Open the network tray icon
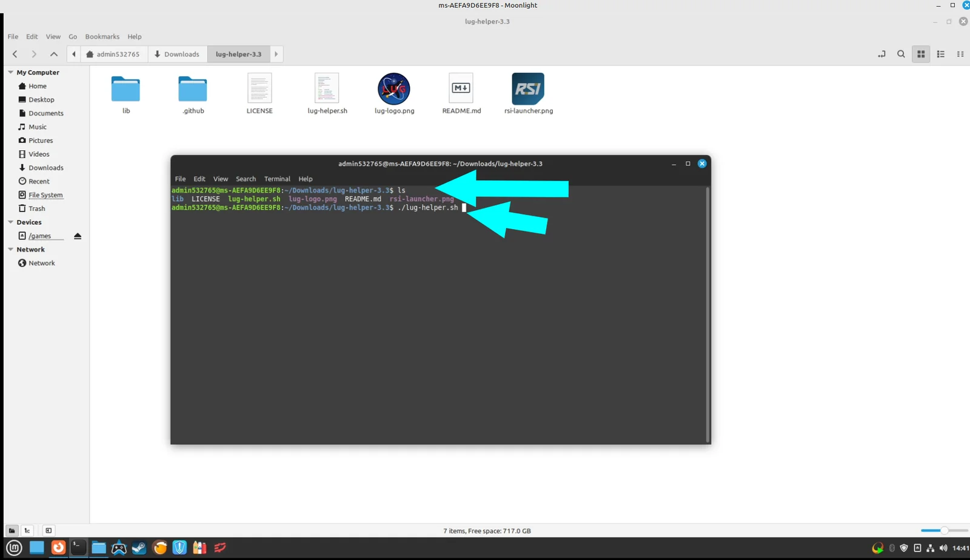The width and height of the screenshot is (970, 560). click(x=930, y=548)
